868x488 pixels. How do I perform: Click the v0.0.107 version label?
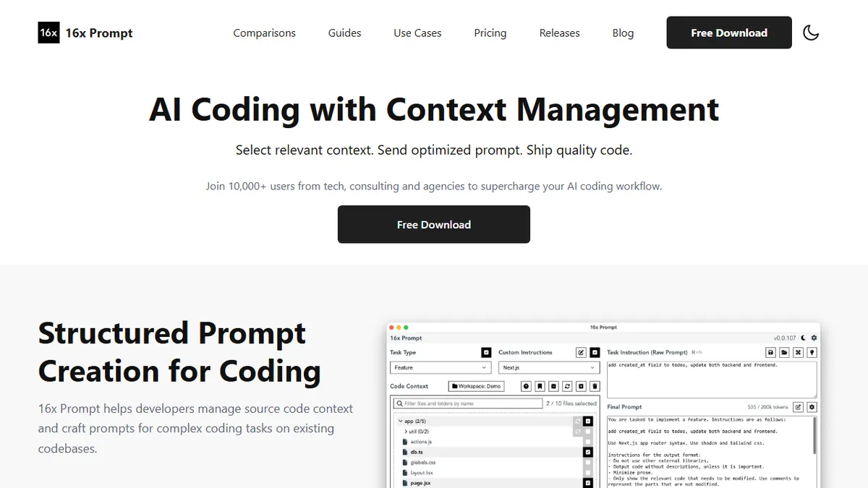[x=785, y=338]
